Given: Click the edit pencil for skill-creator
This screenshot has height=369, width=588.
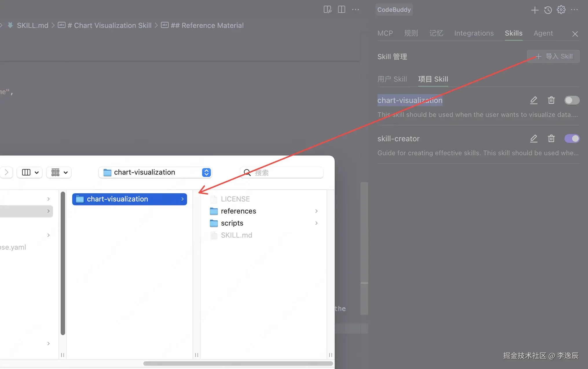Looking at the screenshot, I should [x=534, y=139].
